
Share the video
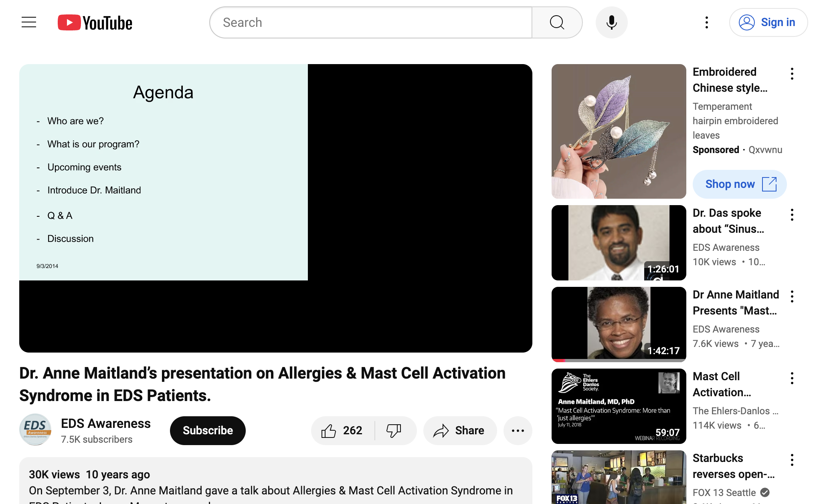point(460,431)
